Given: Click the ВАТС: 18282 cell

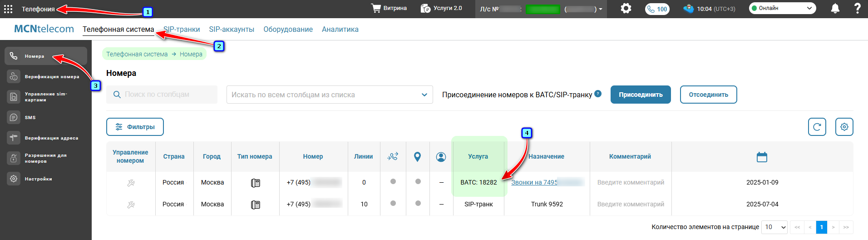Looking at the screenshot, I should [x=478, y=182].
